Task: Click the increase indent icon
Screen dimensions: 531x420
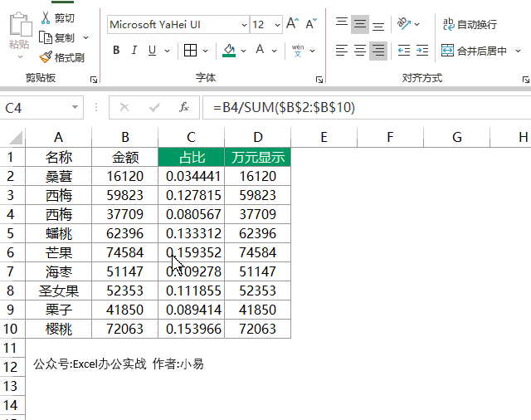Action: 423,51
